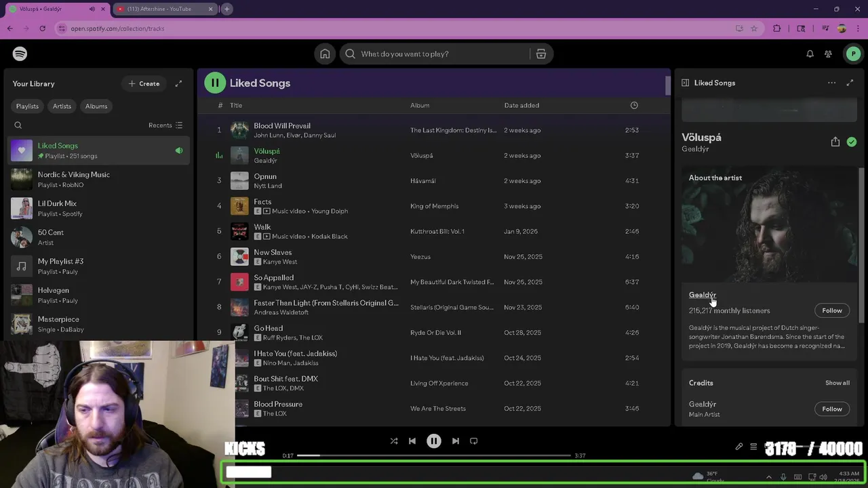Screen dimensions: 868x488
Task: Open the Yeezus album link
Action: click(420, 257)
